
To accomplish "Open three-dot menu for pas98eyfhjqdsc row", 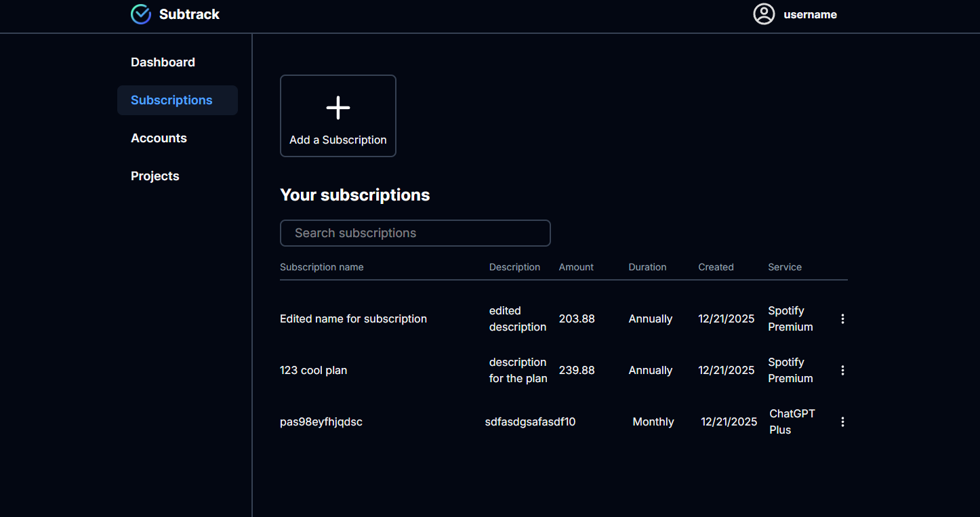I will pyautogui.click(x=842, y=422).
